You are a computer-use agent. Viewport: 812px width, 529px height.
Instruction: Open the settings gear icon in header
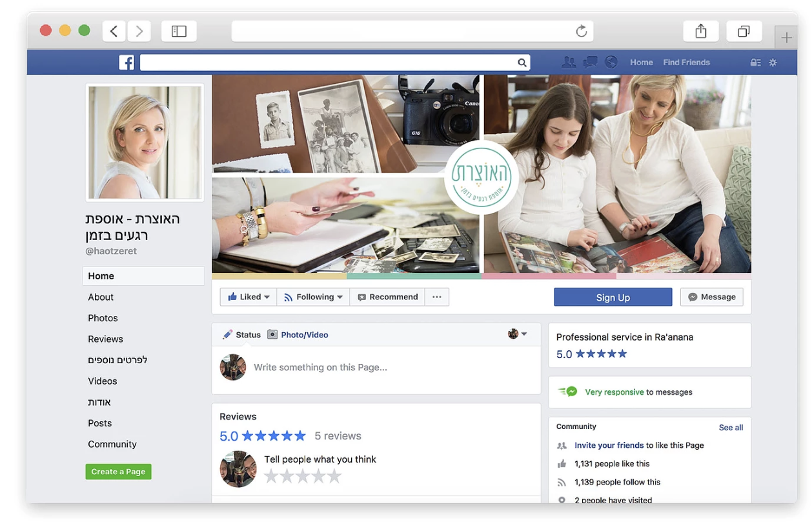(x=773, y=63)
